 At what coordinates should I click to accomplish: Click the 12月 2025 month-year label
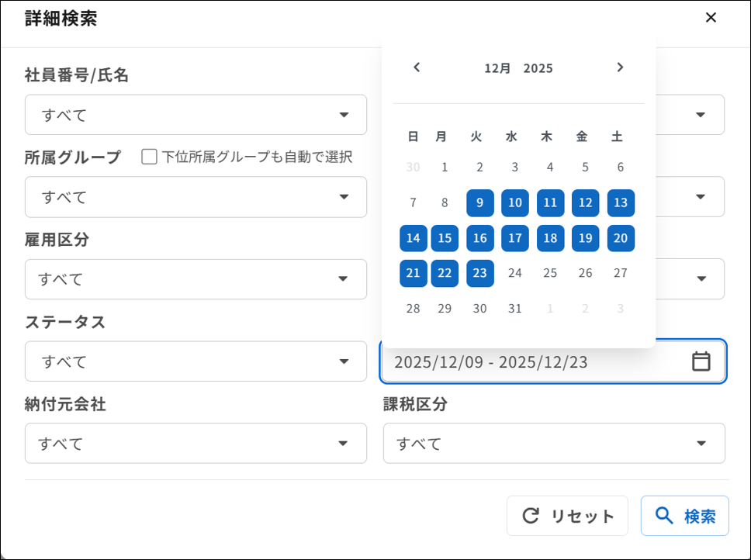click(518, 67)
